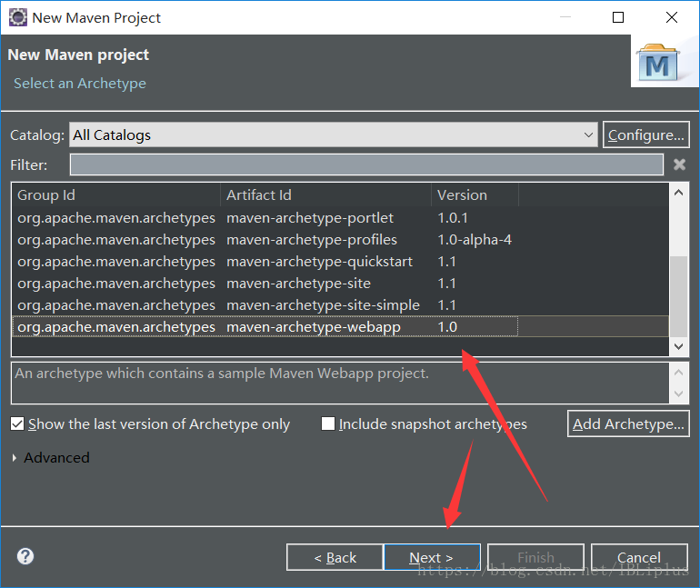Screen dimensions: 700x588
Task: Click description box scroll down arrow
Action: click(678, 394)
